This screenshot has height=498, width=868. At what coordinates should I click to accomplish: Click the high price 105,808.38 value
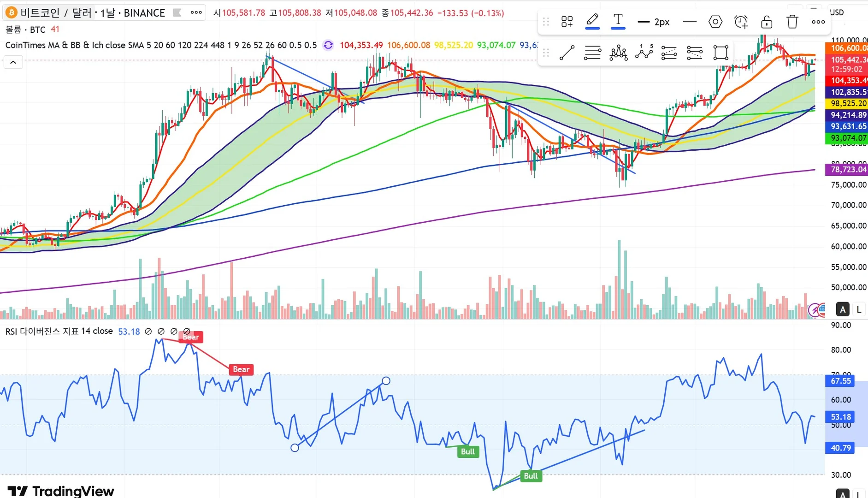point(300,13)
